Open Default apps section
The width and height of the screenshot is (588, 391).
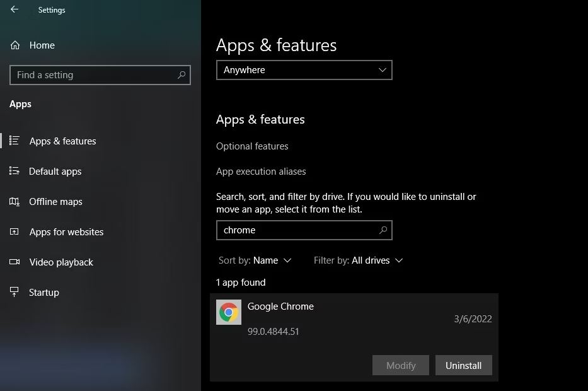tap(55, 172)
